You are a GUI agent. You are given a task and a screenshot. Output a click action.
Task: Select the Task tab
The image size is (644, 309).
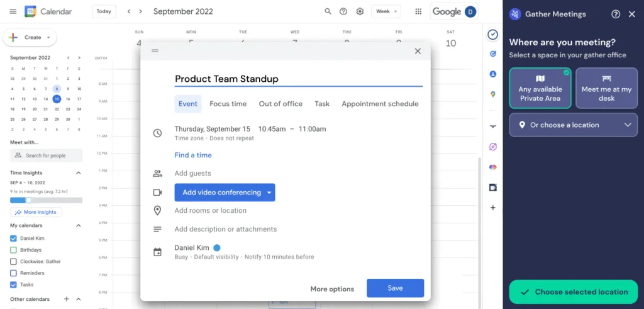pos(322,104)
